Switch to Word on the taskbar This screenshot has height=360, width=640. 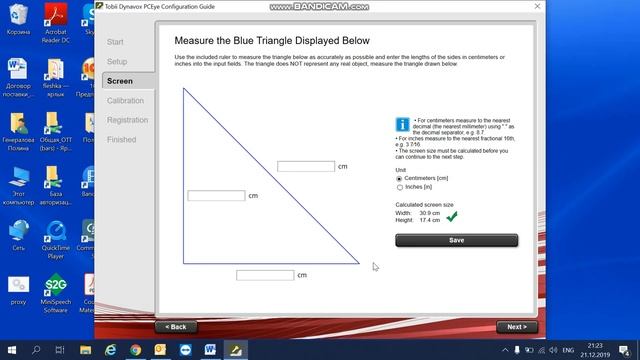(x=210, y=350)
